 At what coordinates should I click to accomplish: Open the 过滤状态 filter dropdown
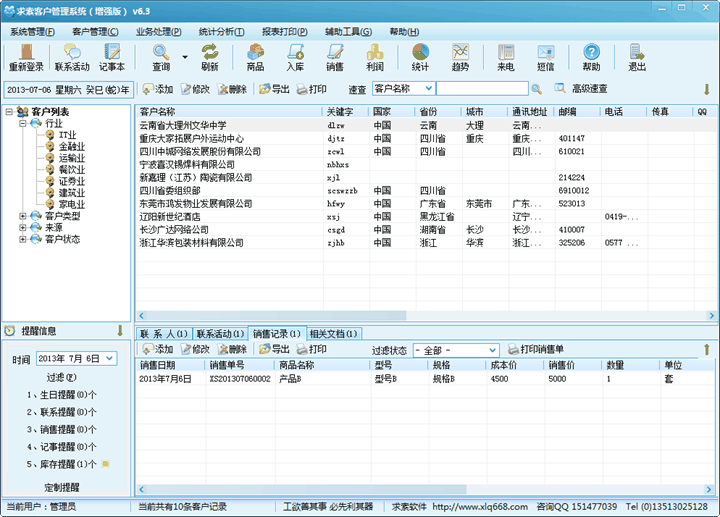(x=491, y=350)
